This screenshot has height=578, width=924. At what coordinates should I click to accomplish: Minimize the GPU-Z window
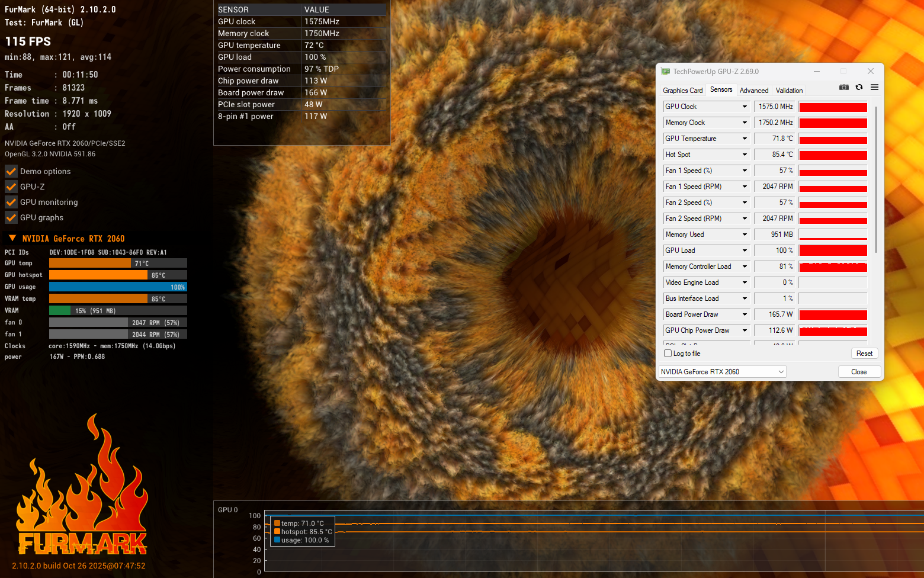click(817, 72)
